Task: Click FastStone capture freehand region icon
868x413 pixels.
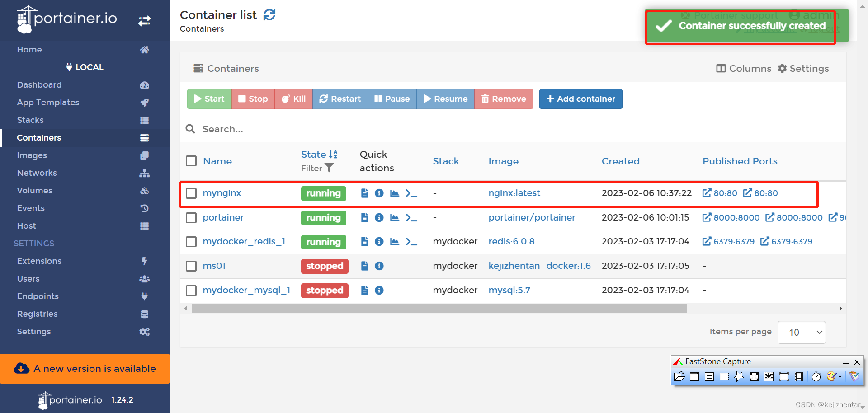Action: coord(739,377)
